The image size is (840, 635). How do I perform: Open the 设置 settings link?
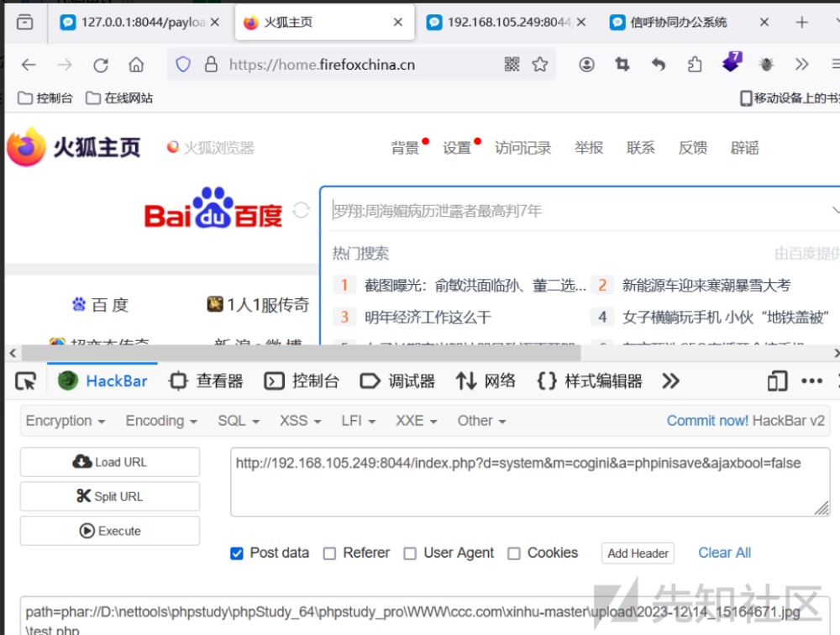[456, 148]
